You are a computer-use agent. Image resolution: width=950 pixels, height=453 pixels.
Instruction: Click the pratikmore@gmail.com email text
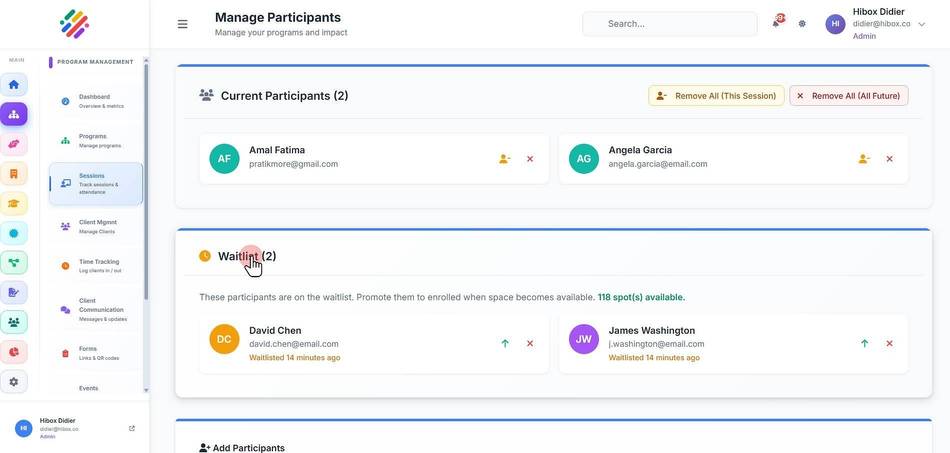coord(293,164)
